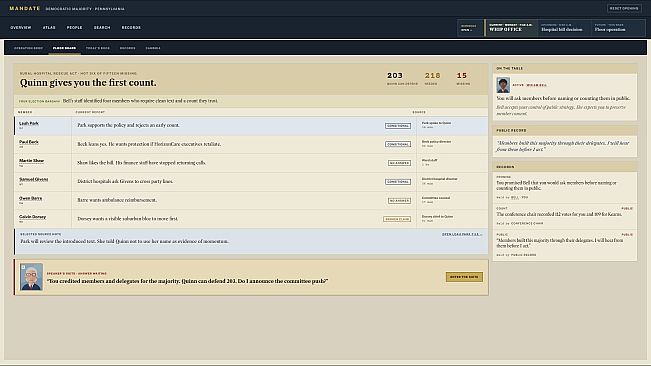Click the Current Report column header
Screen dimensions: 651x366
[x=90, y=112]
